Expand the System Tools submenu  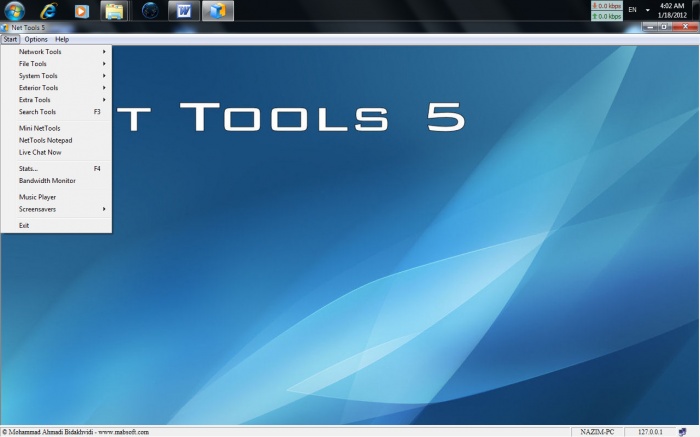(x=57, y=76)
